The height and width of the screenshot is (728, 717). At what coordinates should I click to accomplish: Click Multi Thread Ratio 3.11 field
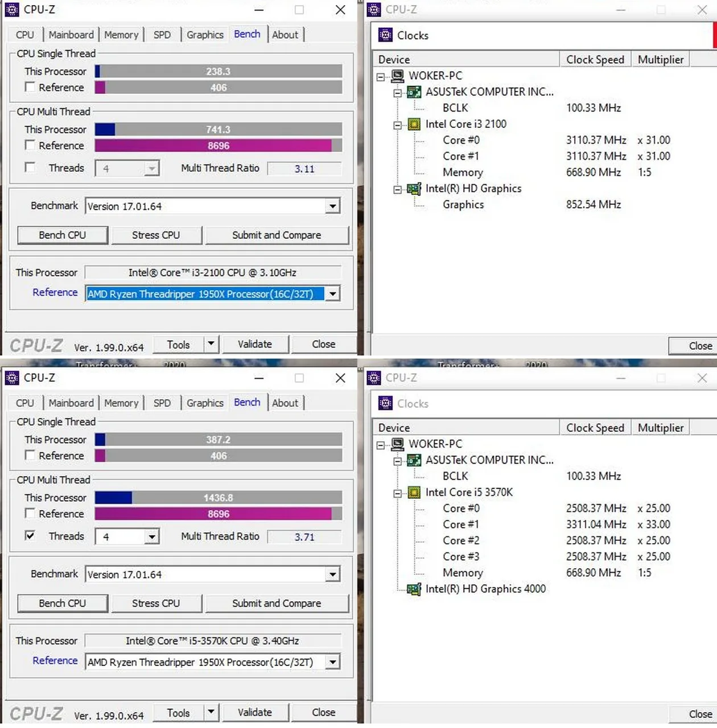304,168
